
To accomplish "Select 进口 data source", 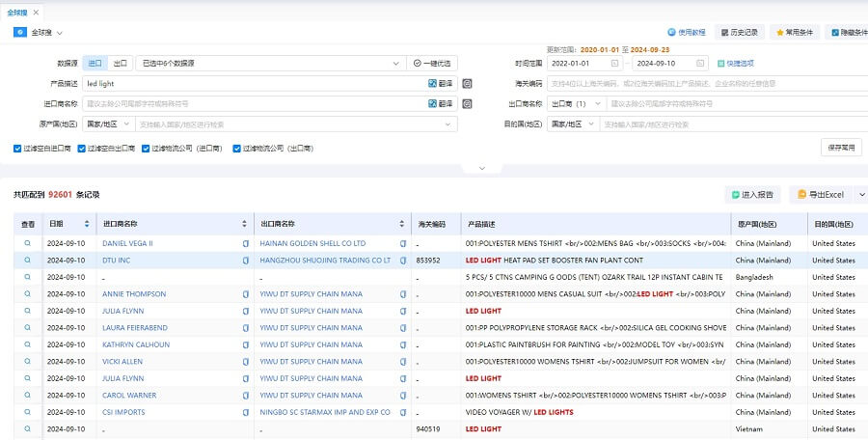I will click(x=95, y=63).
